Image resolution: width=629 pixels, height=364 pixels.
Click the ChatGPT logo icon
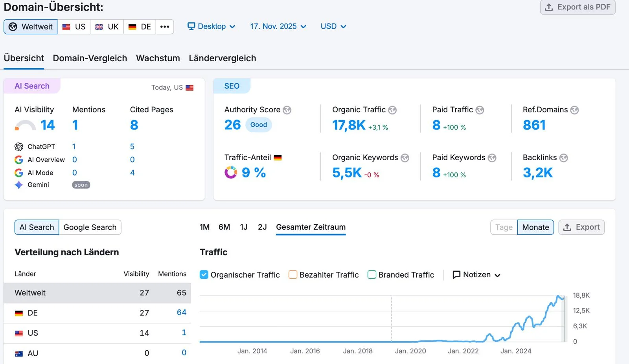click(x=19, y=147)
